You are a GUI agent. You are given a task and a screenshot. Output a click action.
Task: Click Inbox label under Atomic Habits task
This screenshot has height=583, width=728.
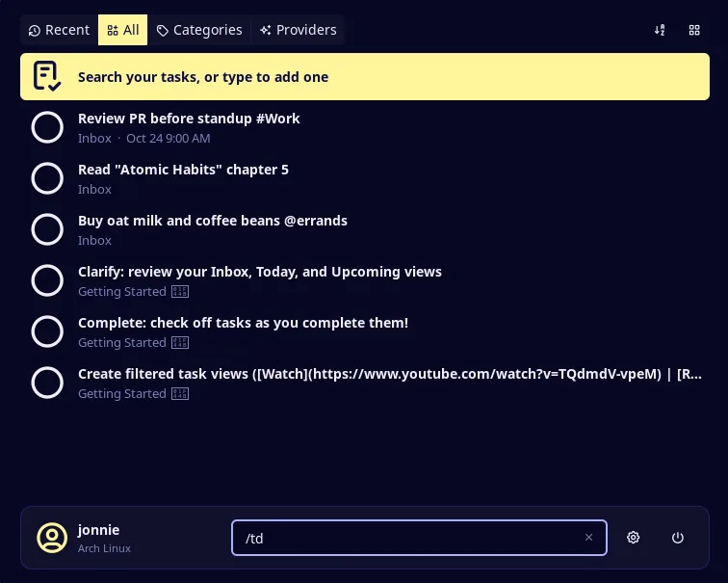(x=94, y=190)
